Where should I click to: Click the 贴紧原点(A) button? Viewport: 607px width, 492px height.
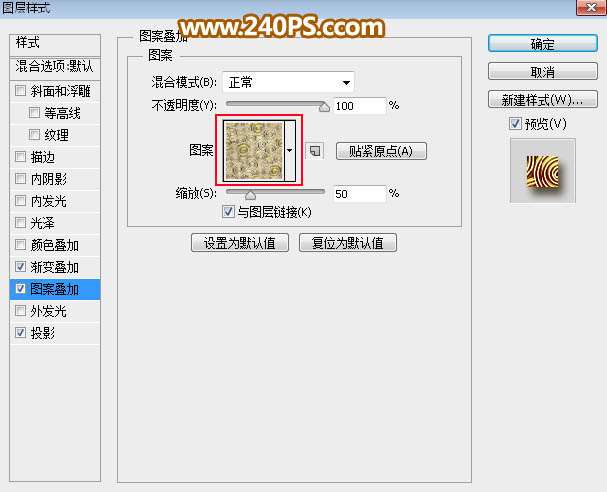[381, 151]
